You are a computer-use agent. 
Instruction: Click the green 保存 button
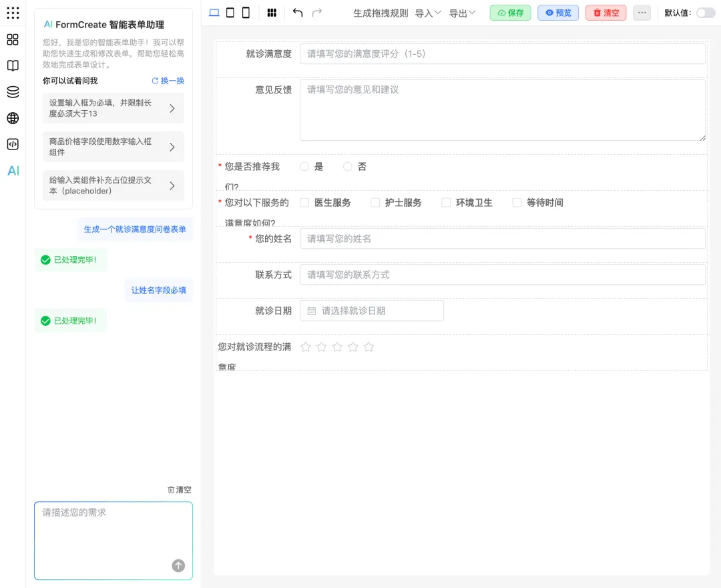point(510,12)
